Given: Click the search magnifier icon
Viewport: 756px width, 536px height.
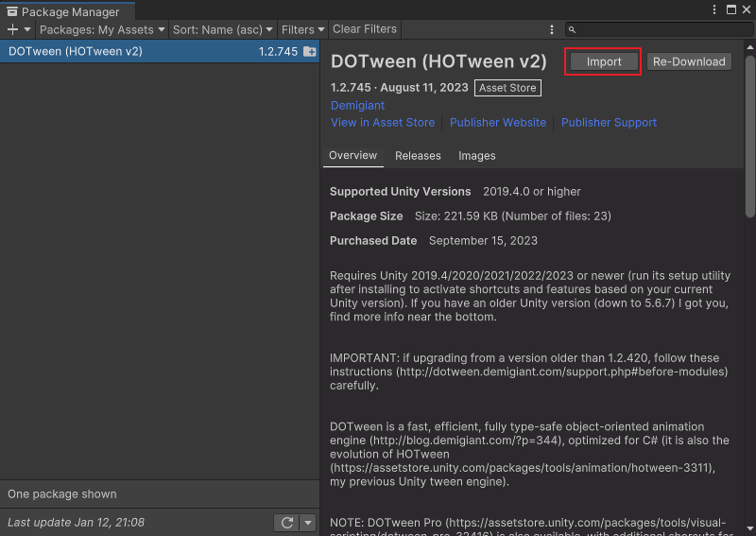Looking at the screenshot, I should (572, 30).
